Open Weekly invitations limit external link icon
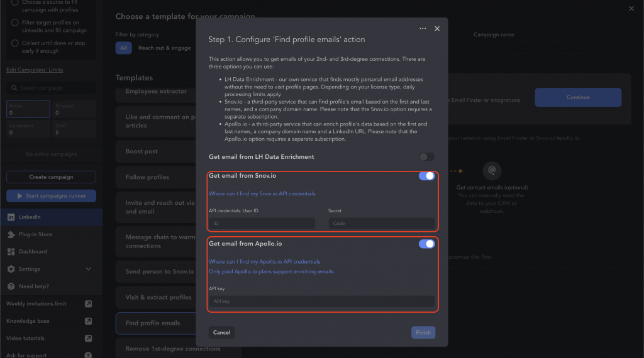 tap(88, 304)
